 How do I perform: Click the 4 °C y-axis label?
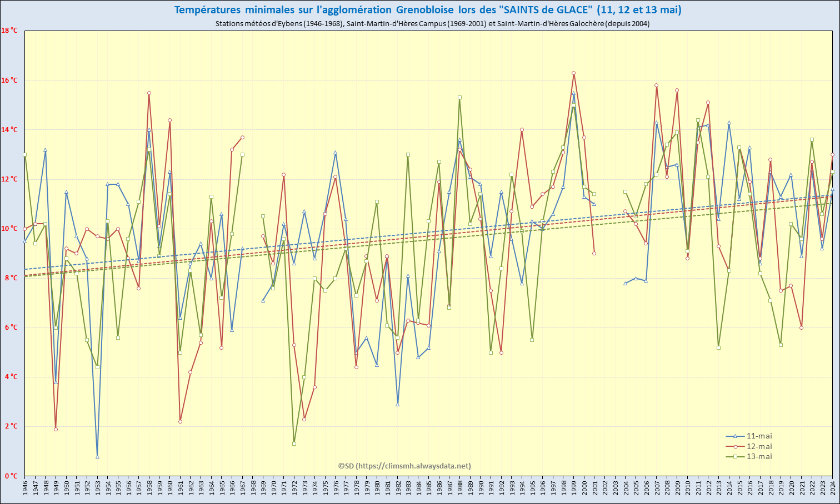click(11, 377)
